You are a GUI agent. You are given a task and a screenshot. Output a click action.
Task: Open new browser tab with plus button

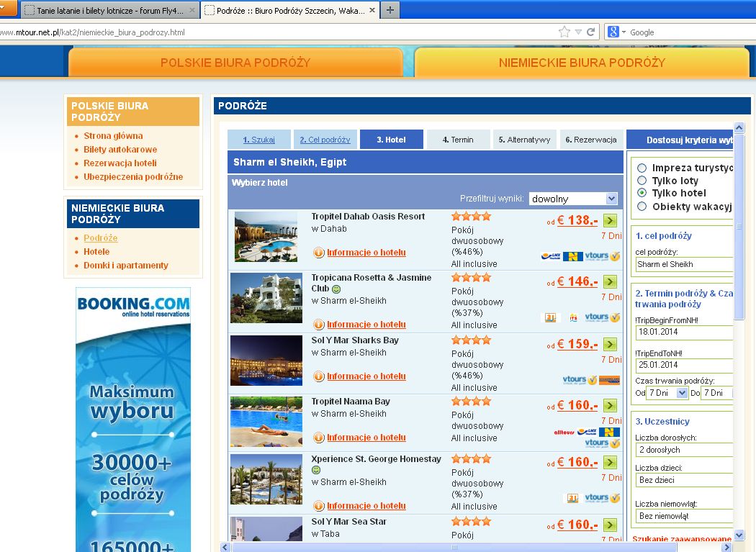(390, 10)
